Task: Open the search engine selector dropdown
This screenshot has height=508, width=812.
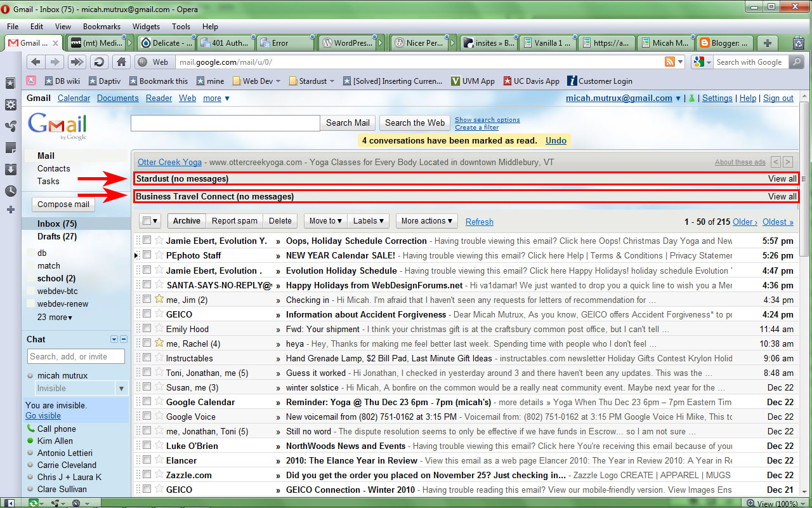Action: (702, 62)
